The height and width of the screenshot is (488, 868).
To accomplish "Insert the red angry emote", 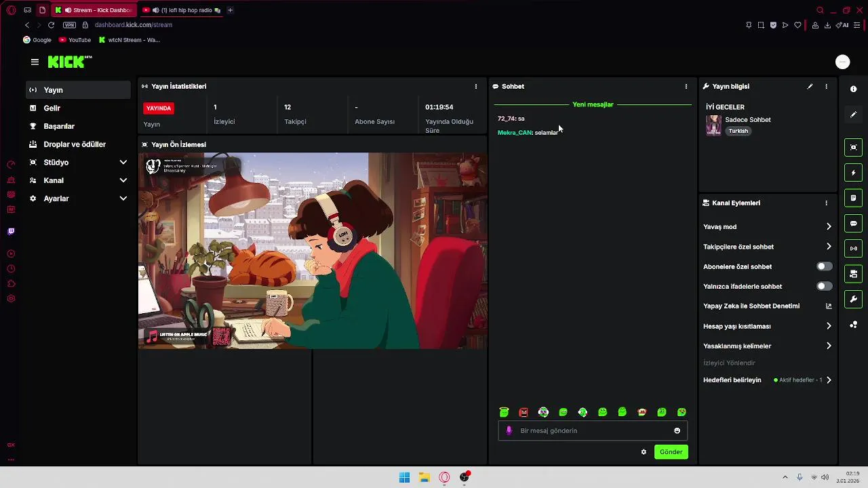I will tap(524, 412).
